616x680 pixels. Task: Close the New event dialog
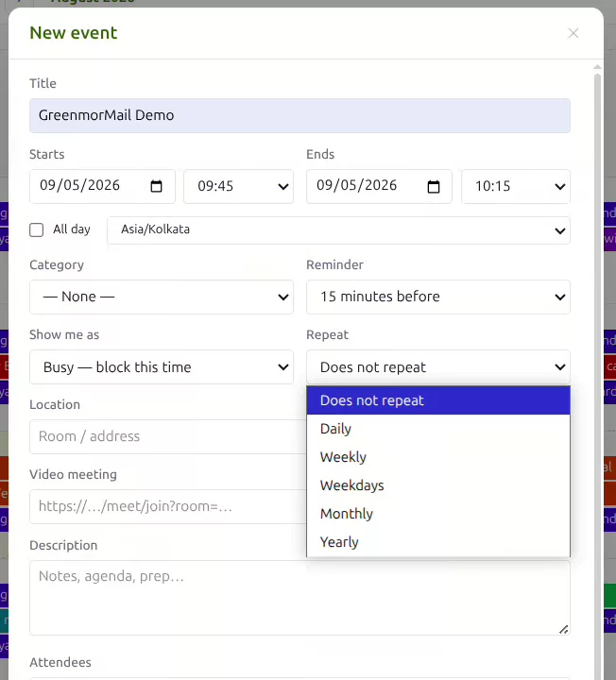573,33
